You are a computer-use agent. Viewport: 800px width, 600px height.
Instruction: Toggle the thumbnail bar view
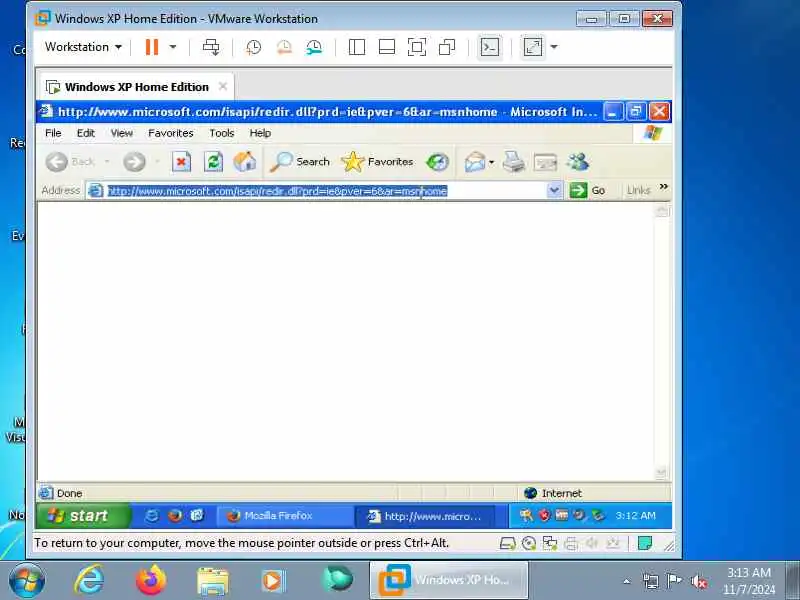[387, 47]
